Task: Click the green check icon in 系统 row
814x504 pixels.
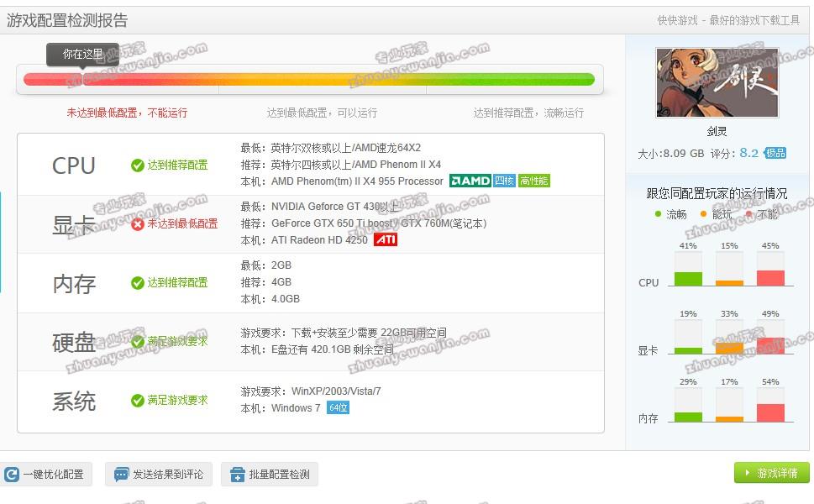Action: [x=138, y=400]
